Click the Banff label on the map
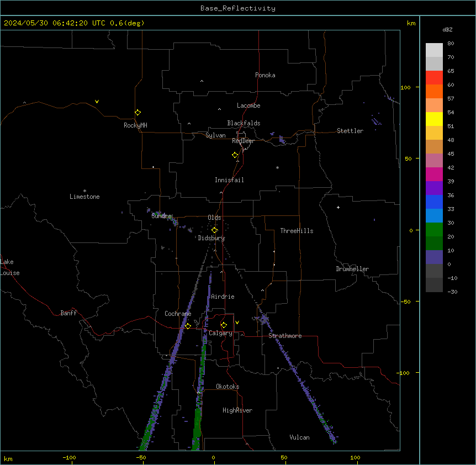This screenshot has width=476, height=465. click(x=68, y=313)
